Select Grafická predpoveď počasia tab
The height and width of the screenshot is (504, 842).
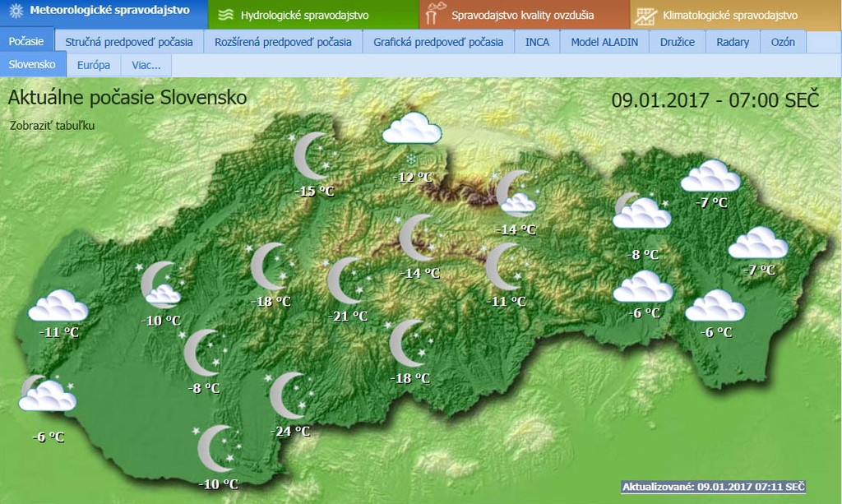point(438,41)
